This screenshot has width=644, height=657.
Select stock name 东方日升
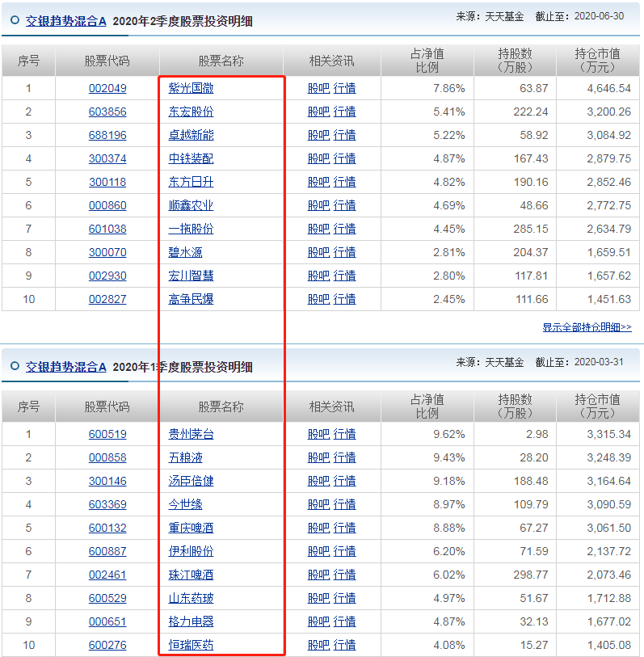pos(191,183)
